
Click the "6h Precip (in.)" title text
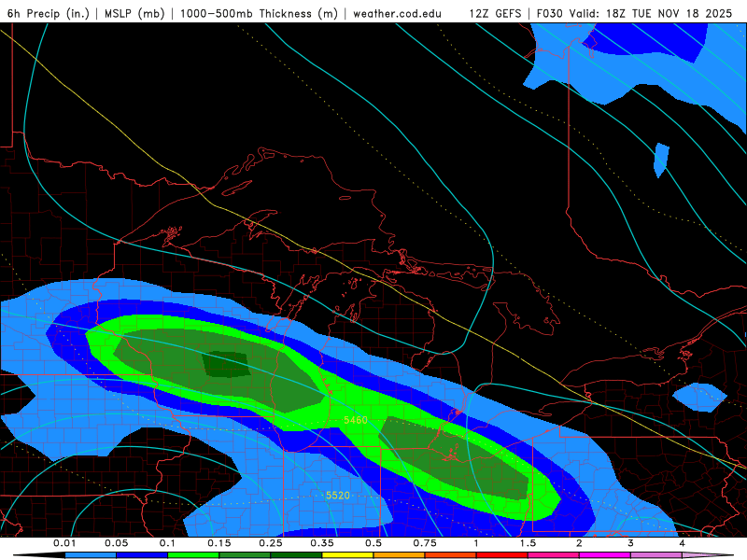tap(49, 13)
